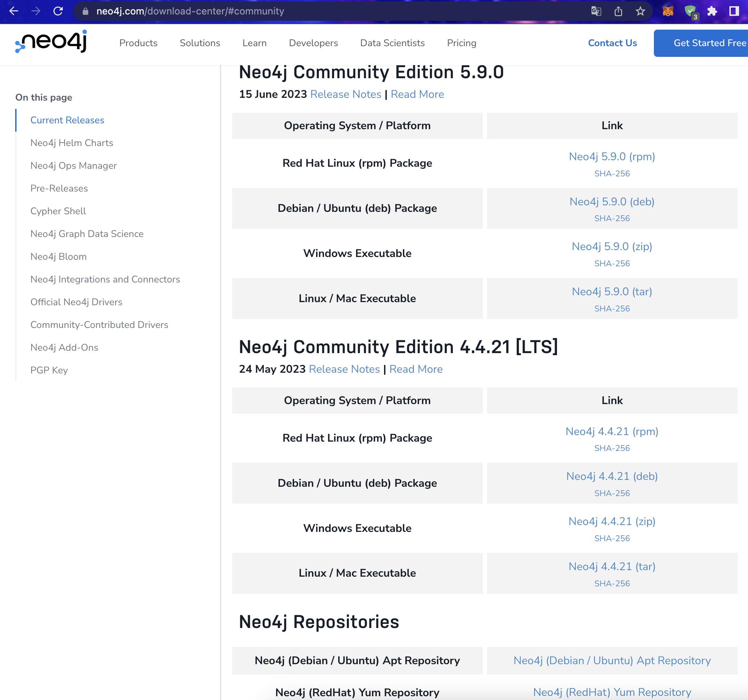Open the Developers menu
This screenshot has height=700, width=748.
[313, 43]
